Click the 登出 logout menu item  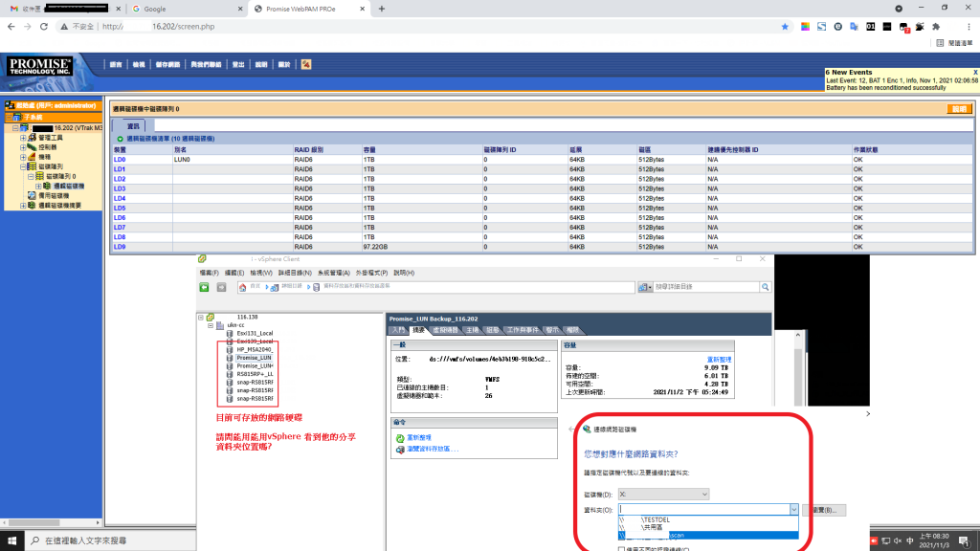[x=238, y=64]
